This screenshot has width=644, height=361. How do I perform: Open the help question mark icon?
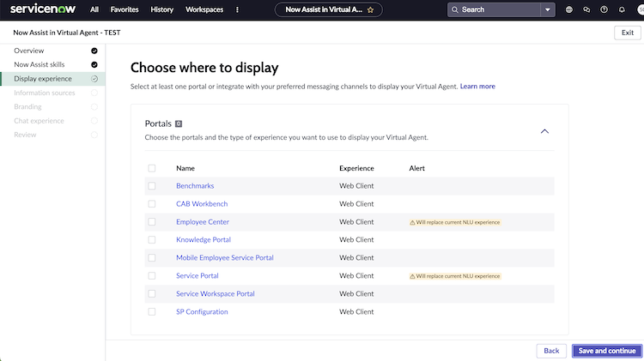[x=604, y=9]
